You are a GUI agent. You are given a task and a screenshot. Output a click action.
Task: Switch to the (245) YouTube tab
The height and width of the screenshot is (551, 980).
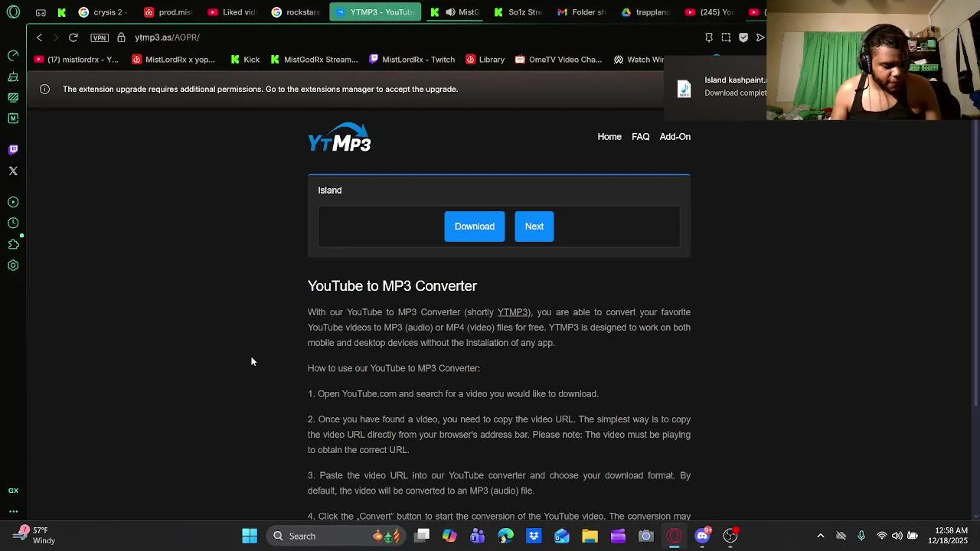click(710, 12)
